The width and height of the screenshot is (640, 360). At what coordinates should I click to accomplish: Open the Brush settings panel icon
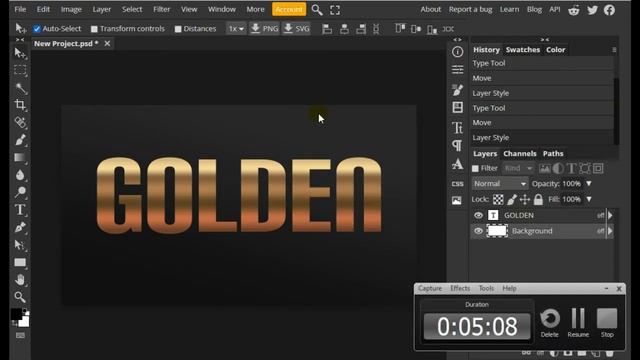tap(458, 89)
